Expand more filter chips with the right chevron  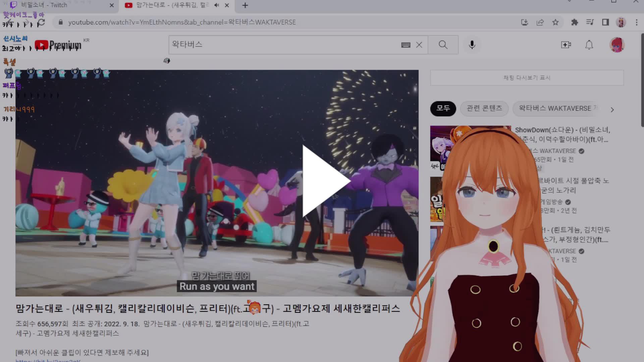pos(612,109)
